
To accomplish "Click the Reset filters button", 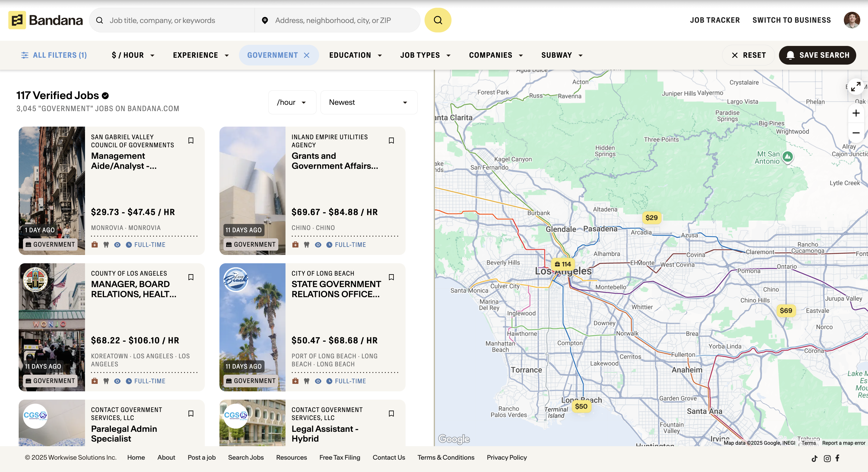I will (x=749, y=55).
